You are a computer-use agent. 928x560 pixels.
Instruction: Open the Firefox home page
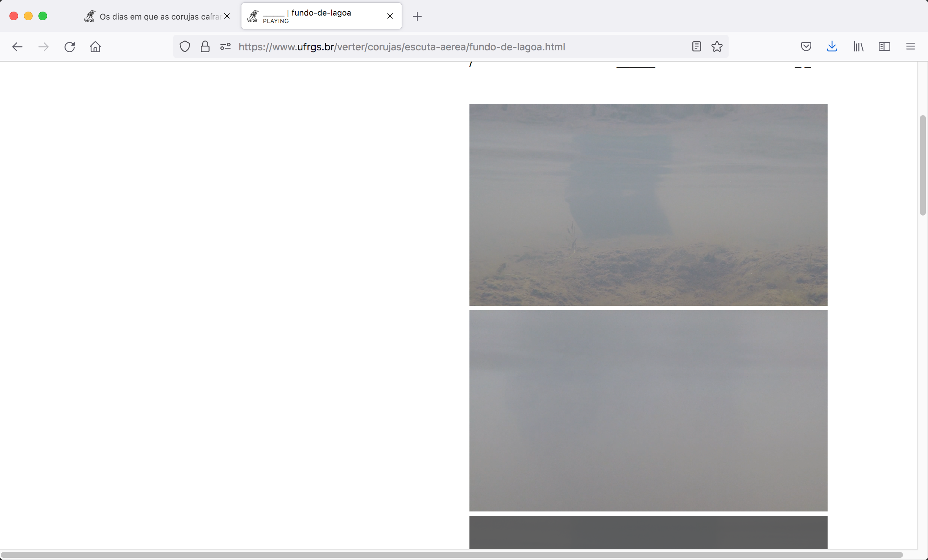(x=95, y=47)
